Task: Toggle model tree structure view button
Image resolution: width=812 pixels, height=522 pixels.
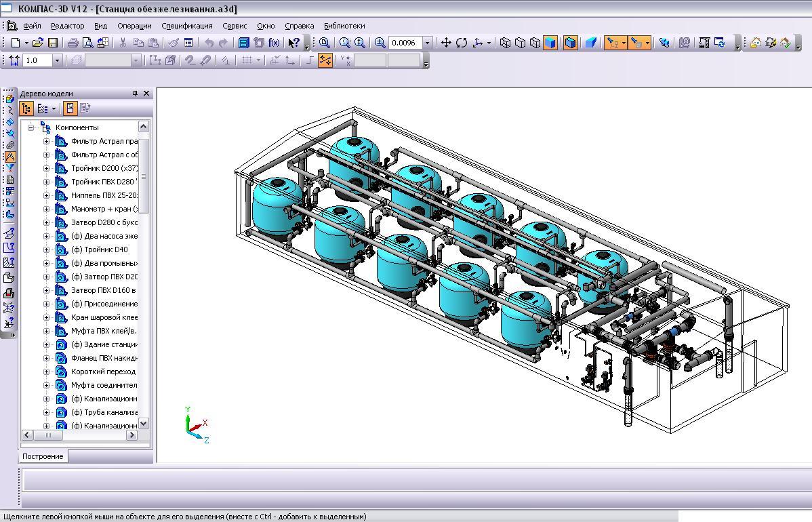Action: (26, 108)
